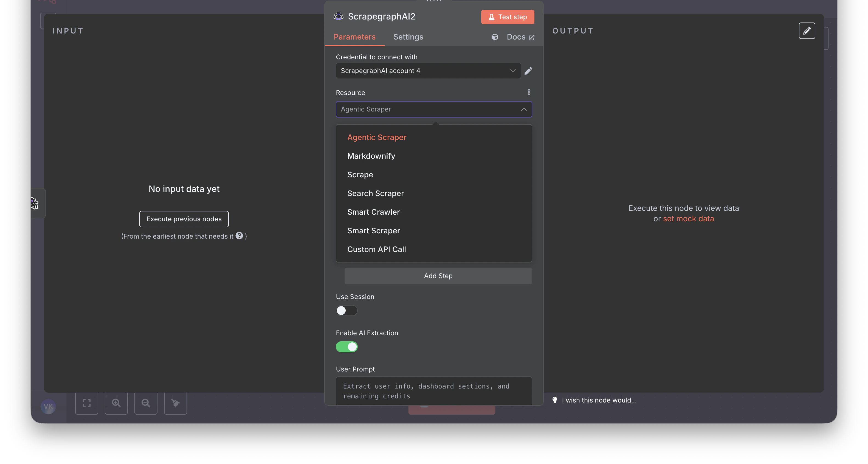Select Smart Crawler option

pos(434,212)
